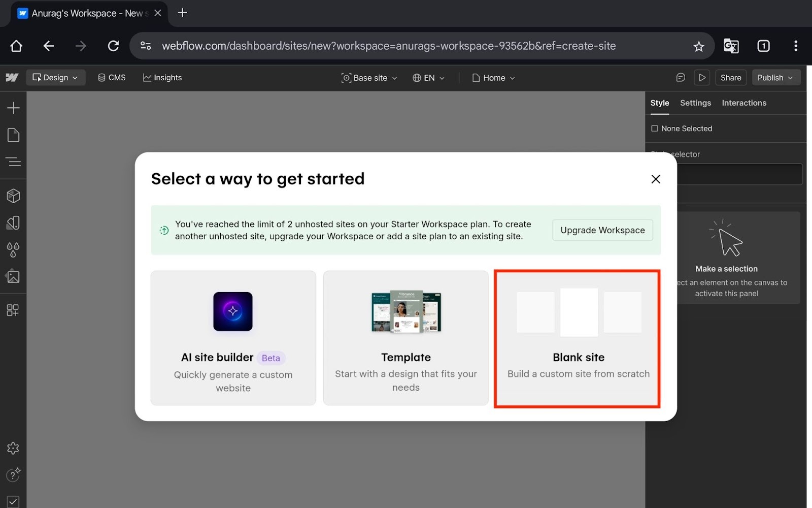Open the Components cube icon
Image resolution: width=812 pixels, height=508 pixels.
[13, 196]
